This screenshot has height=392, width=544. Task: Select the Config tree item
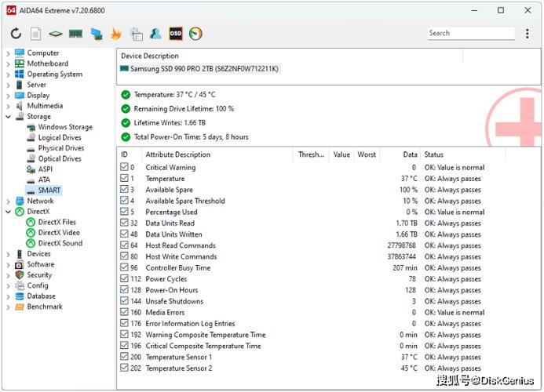tap(38, 285)
